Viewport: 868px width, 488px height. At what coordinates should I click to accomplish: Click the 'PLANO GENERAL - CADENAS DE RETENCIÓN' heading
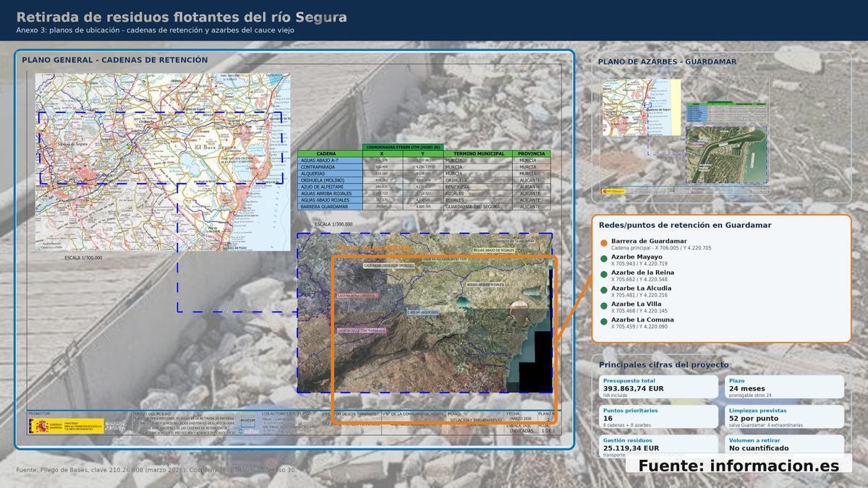pyautogui.click(x=115, y=60)
